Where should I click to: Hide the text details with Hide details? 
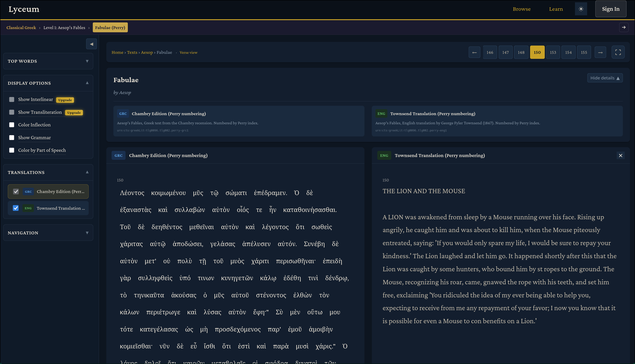coord(605,78)
